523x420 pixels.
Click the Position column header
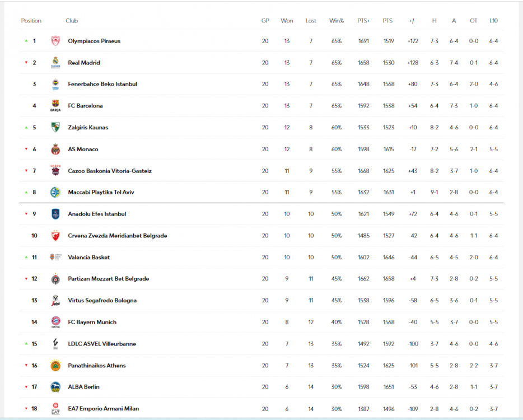(31, 21)
